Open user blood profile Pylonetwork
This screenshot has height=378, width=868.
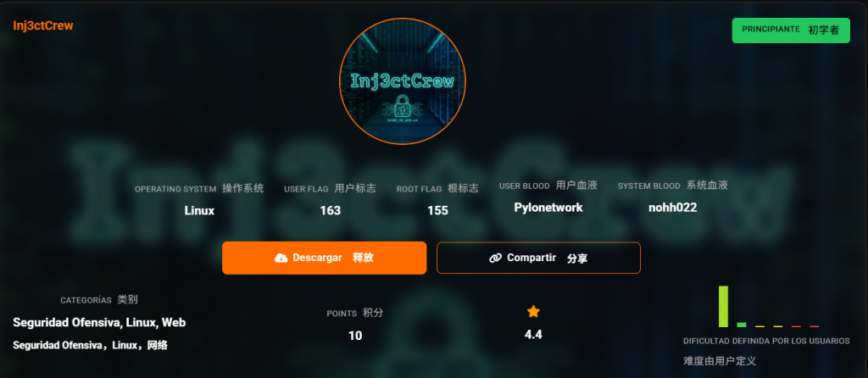548,208
